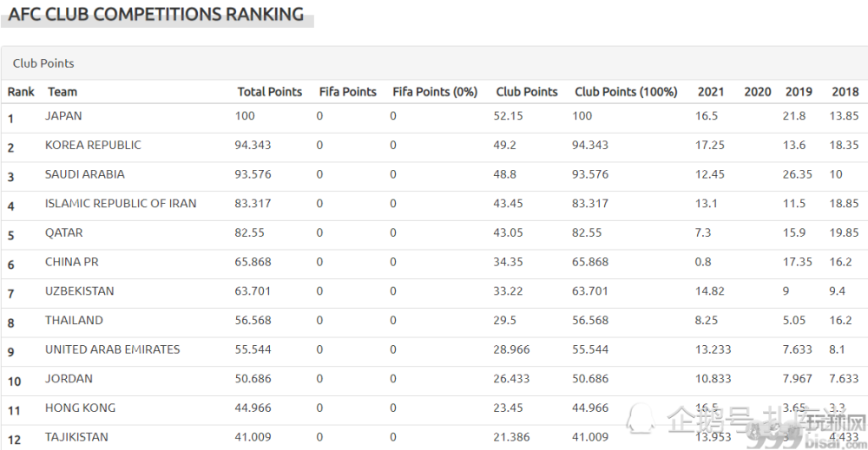
Task: Click the AFC CLUB COMPETITIONS RANKING title
Action: point(156,14)
